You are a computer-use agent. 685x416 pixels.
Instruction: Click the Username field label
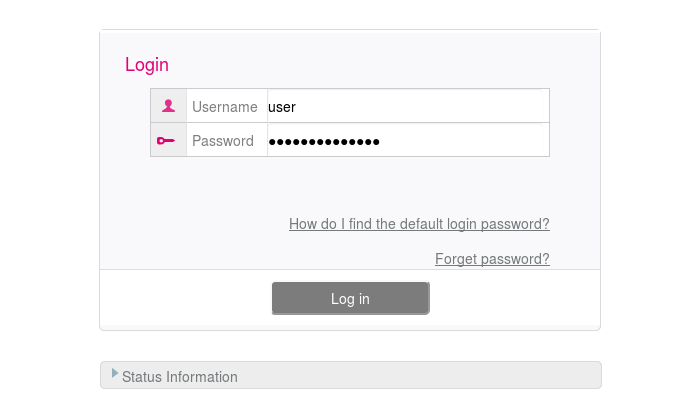tap(225, 106)
